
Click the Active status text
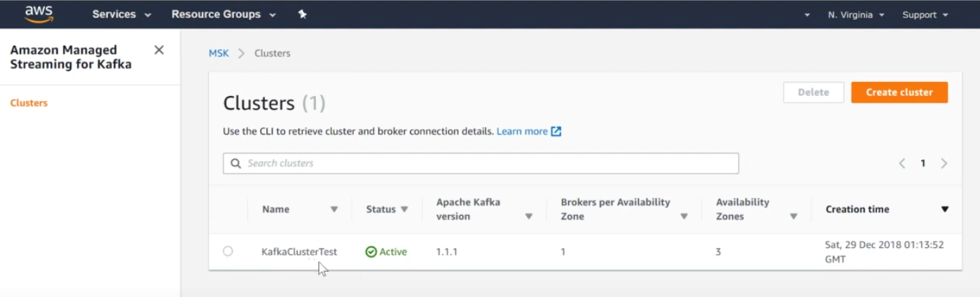click(393, 251)
